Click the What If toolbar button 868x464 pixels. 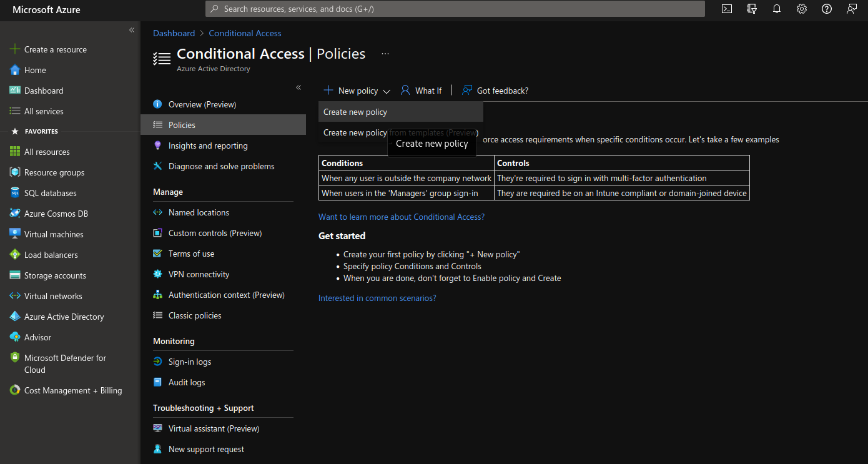[x=421, y=91]
